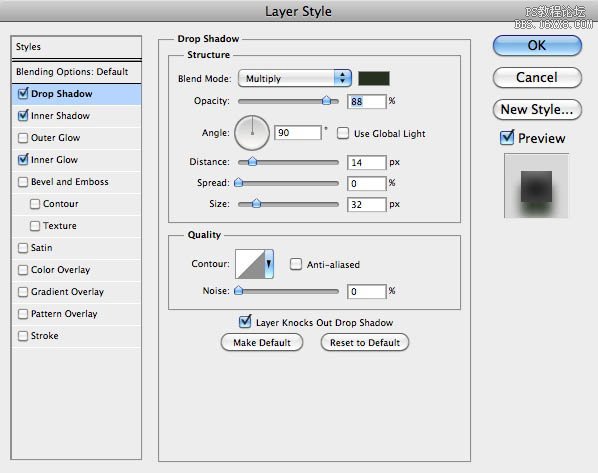Open the shadow color swatch

tap(374, 79)
